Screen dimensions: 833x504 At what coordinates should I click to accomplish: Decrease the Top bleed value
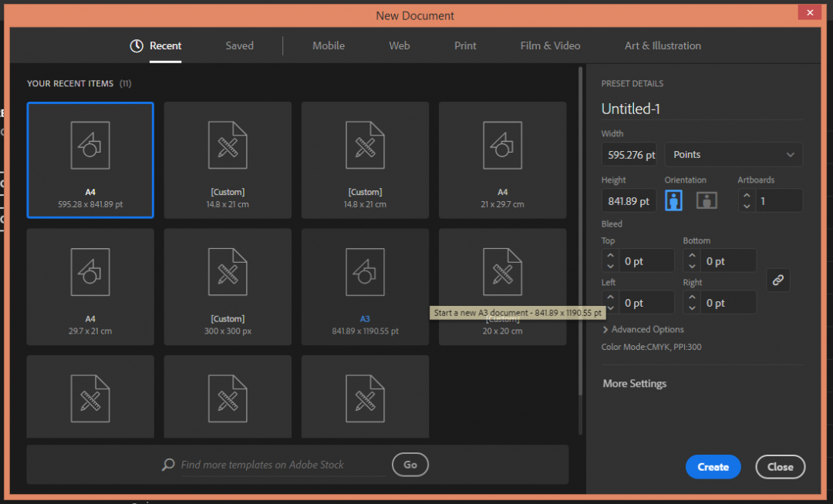pos(610,267)
